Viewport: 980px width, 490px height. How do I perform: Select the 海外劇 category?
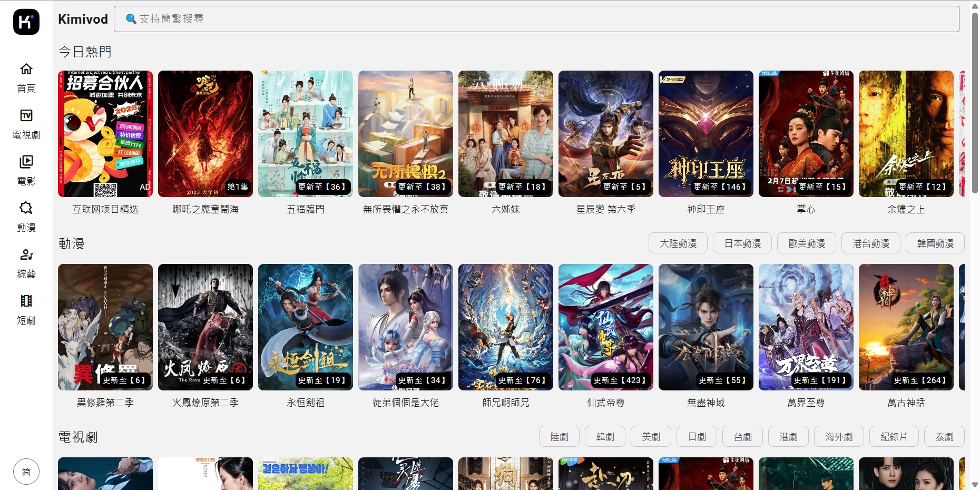[x=839, y=437]
